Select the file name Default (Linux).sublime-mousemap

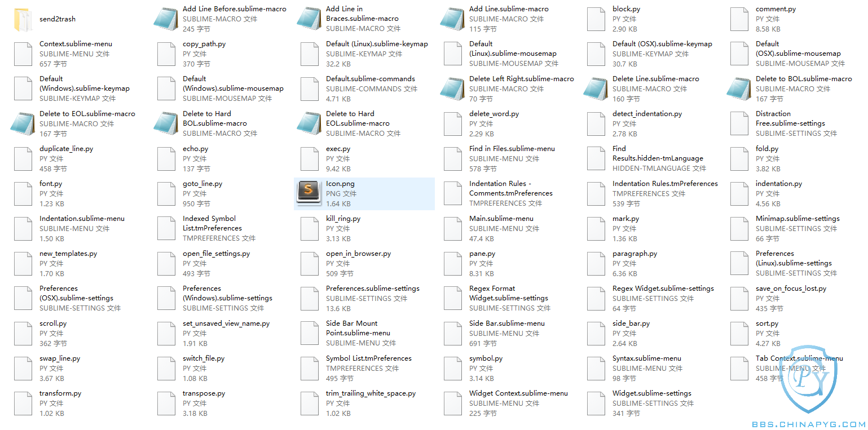coord(513,48)
